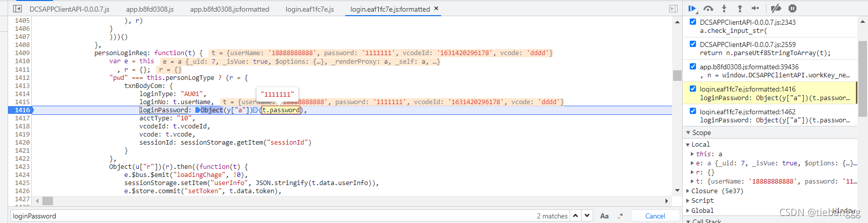Uncheck breakpoint DCSAPPClientAPI-0.0.0.7.js:2559
Image resolution: width=868 pixels, height=223 pixels.
[693, 44]
